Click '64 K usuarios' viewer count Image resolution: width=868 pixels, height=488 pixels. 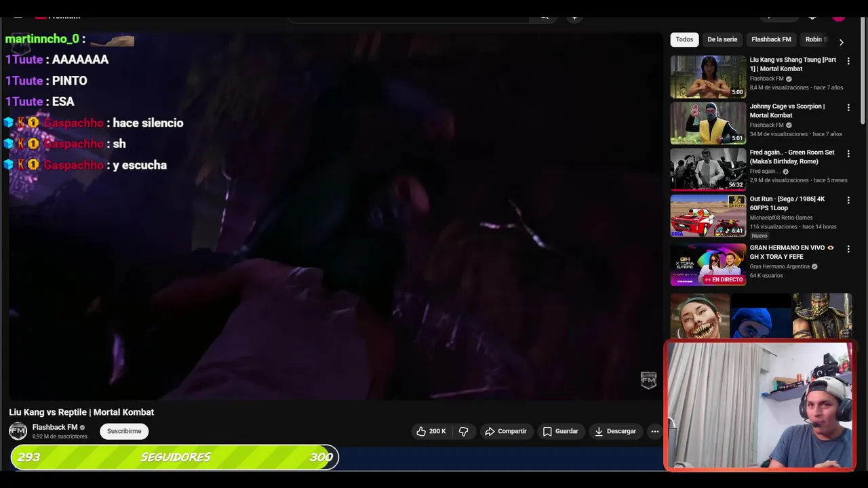pos(766,275)
